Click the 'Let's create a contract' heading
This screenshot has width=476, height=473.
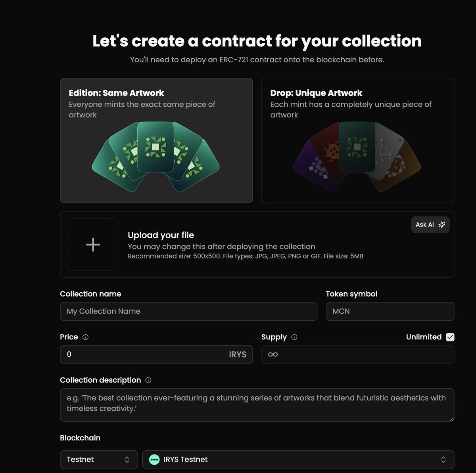tap(257, 41)
